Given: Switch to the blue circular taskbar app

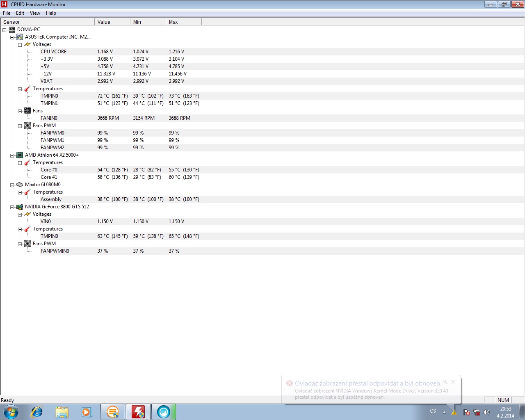Looking at the screenshot, I should point(164,412).
